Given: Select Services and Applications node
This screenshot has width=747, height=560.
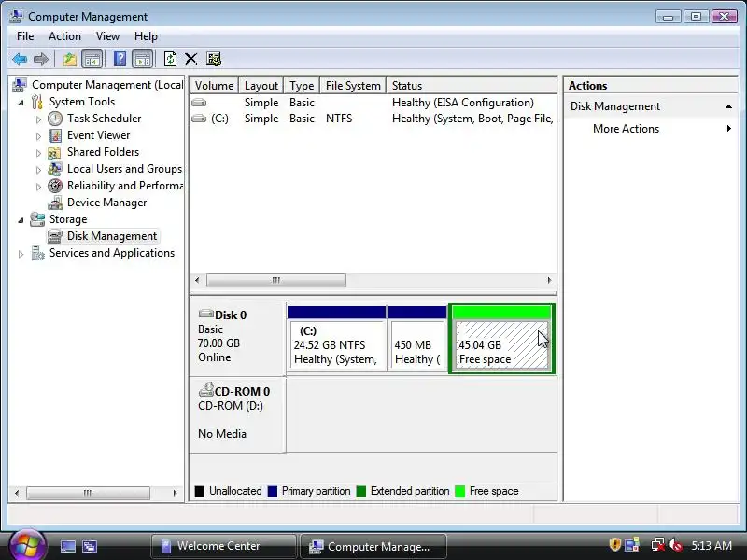Looking at the screenshot, I should [111, 253].
